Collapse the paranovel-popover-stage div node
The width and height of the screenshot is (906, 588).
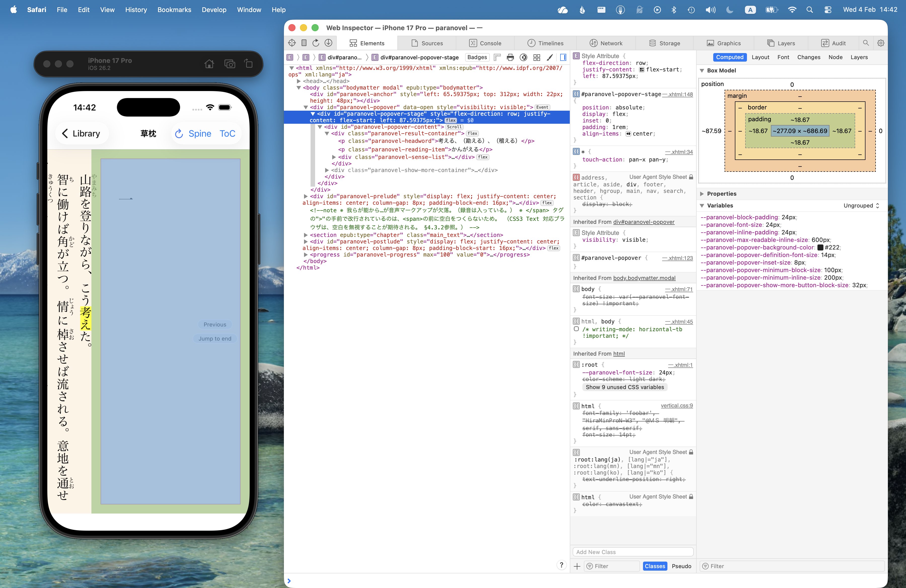[313, 114]
